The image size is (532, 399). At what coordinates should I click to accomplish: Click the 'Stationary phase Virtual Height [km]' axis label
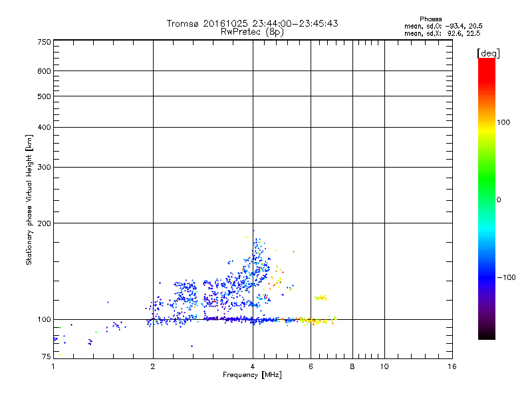coord(29,200)
